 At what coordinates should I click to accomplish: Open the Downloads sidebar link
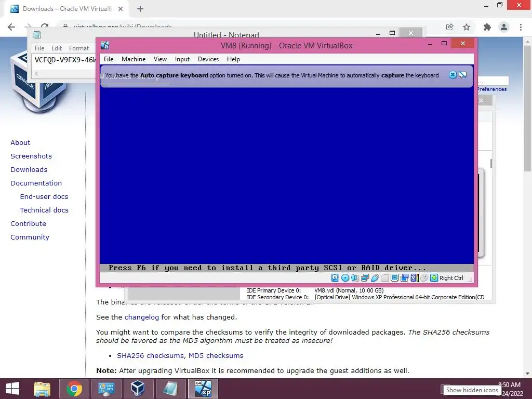click(x=29, y=170)
